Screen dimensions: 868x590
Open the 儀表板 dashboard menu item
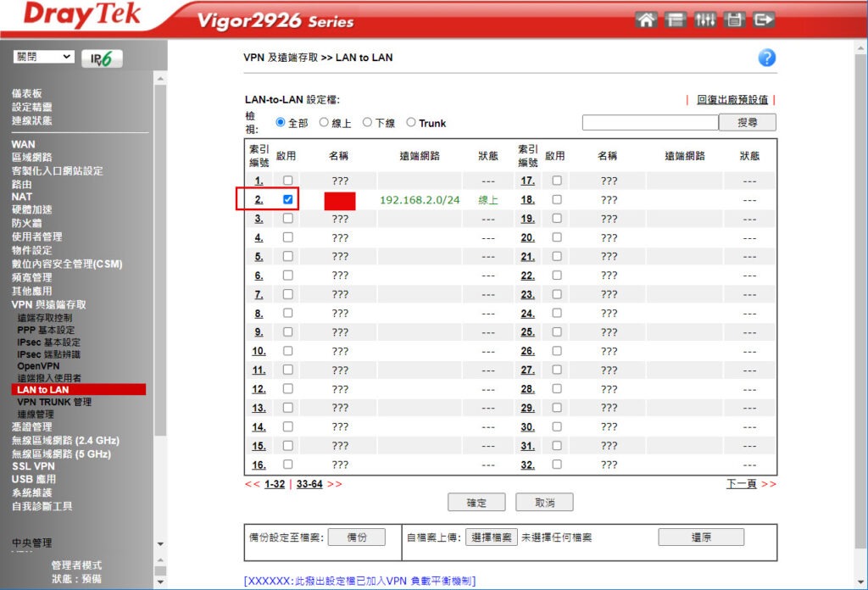[26, 93]
